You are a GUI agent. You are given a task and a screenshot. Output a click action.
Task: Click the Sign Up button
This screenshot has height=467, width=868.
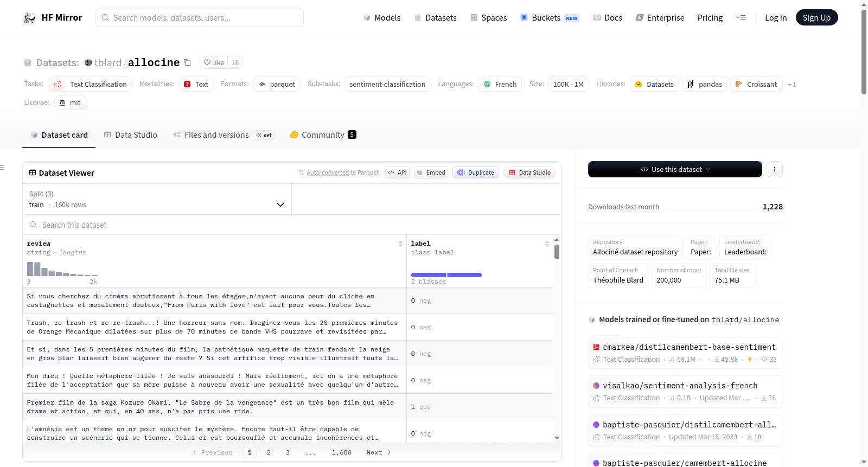816,17
